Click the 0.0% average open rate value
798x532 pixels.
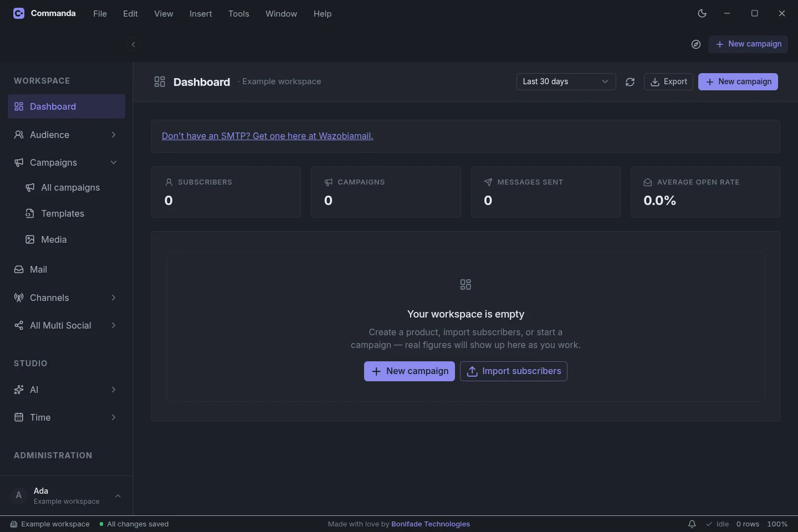pyautogui.click(x=659, y=201)
